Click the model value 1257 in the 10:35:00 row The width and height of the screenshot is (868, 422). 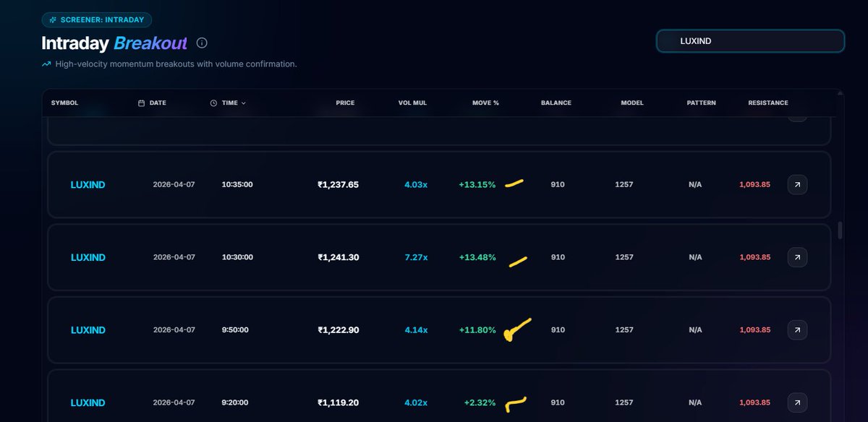click(x=624, y=185)
